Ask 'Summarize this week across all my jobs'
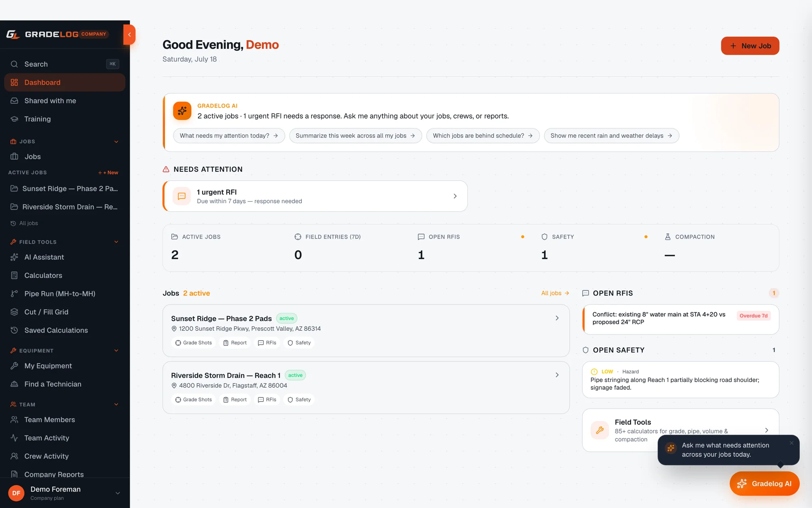The image size is (812, 508). point(355,136)
